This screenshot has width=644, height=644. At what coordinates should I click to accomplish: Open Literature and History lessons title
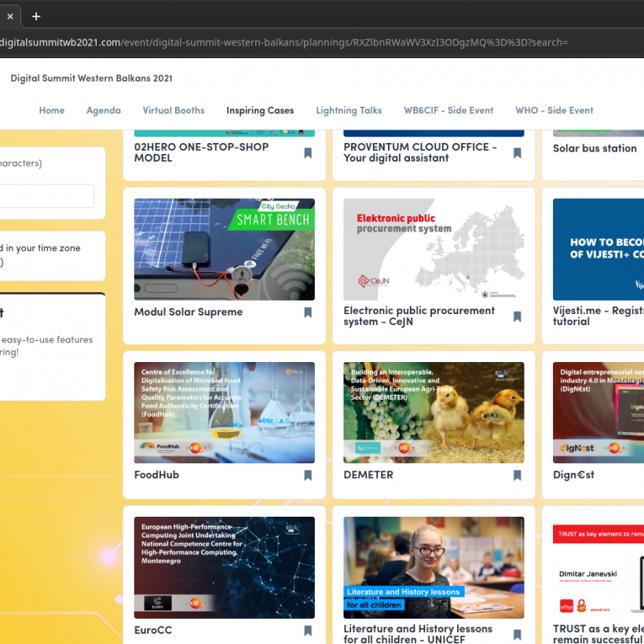(418, 634)
